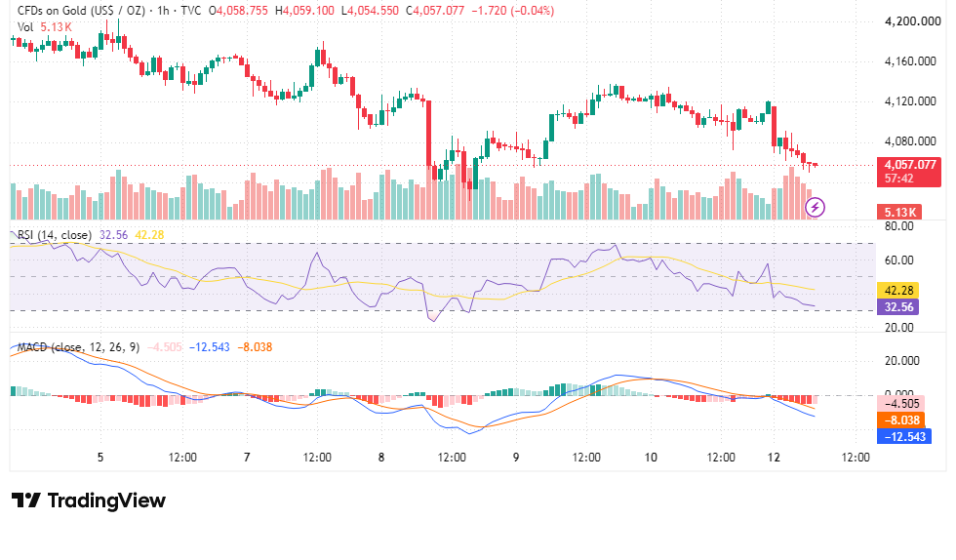Click the MACD (close, 12, 26, 9) legend
The height and width of the screenshot is (560, 956).
pos(78,347)
